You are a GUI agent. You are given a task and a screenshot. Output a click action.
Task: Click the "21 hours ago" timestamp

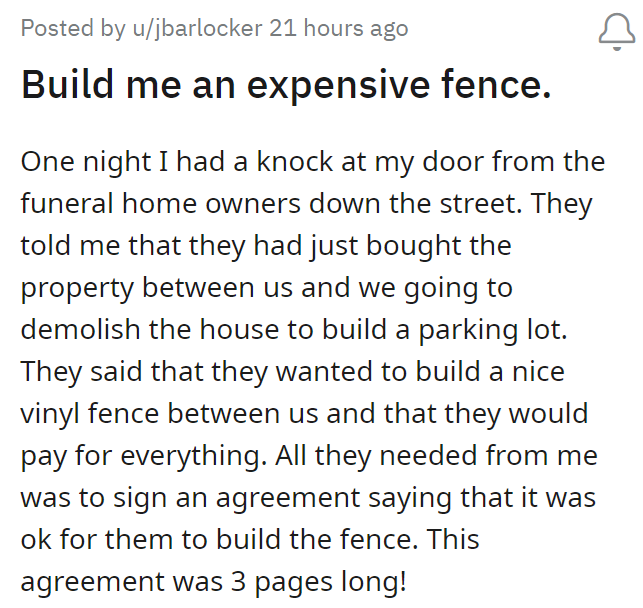[x=338, y=28]
